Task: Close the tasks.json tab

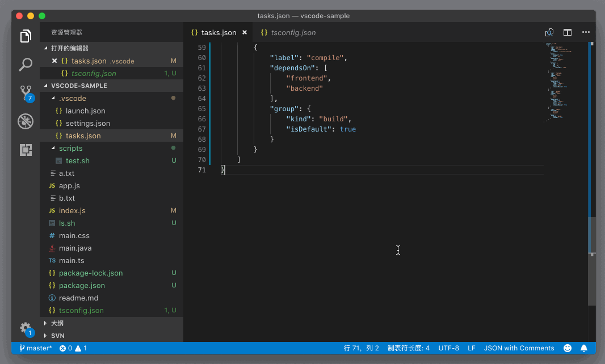Action: tap(245, 32)
